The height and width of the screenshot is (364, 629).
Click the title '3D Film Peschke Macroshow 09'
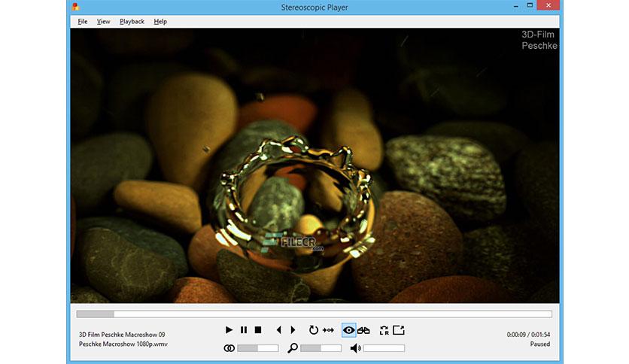click(122, 335)
